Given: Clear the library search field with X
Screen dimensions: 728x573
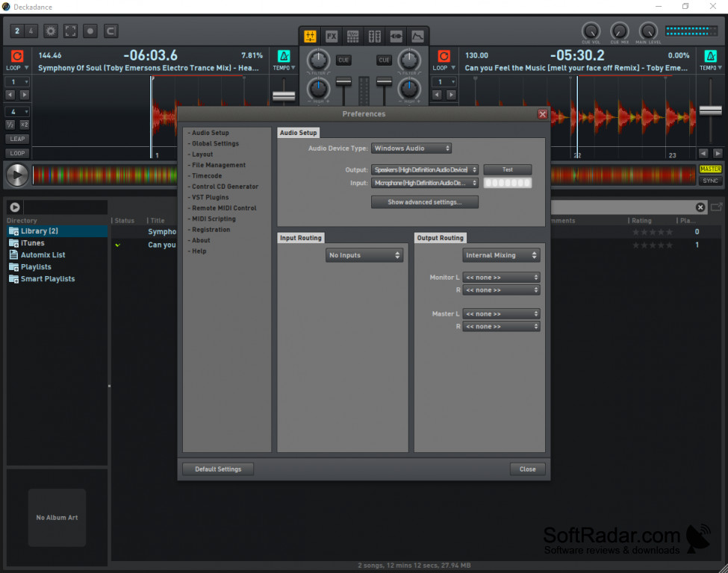Looking at the screenshot, I should (700, 207).
